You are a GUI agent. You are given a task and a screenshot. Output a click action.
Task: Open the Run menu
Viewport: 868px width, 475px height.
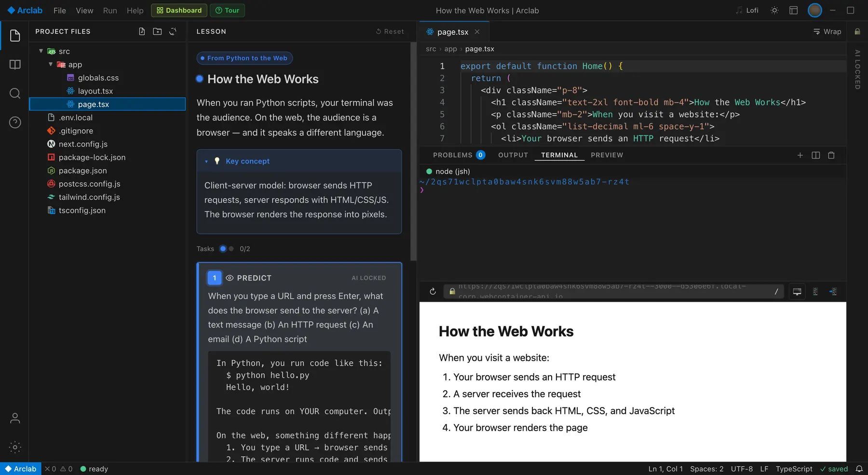pyautogui.click(x=110, y=11)
